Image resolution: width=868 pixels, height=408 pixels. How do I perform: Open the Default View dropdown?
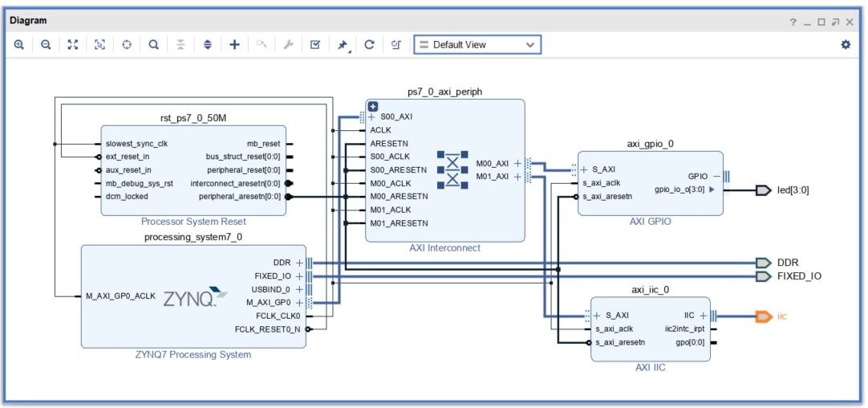click(477, 45)
